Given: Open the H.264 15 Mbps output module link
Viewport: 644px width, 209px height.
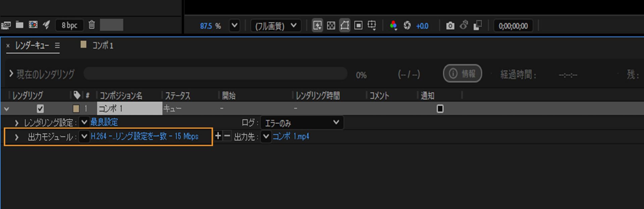Looking at the screenshot, I should click(145, 136).
